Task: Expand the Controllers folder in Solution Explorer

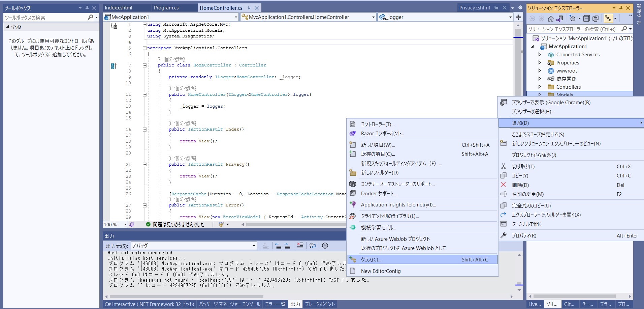Action: (540, 87)
